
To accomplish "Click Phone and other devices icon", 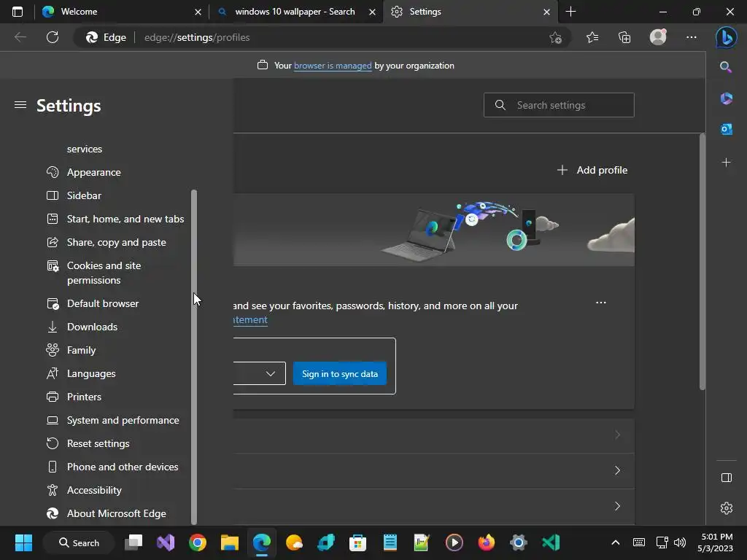I will (53, 467).
